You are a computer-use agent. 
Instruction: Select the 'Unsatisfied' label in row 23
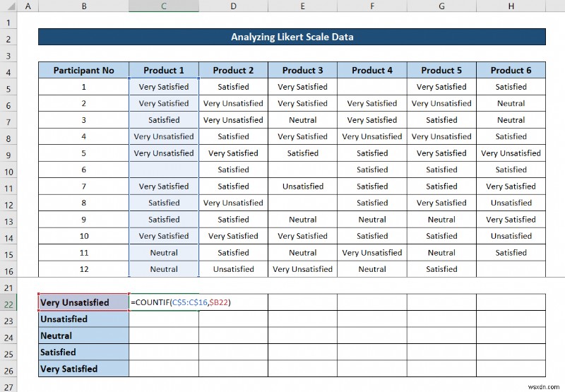coord(83,319)
